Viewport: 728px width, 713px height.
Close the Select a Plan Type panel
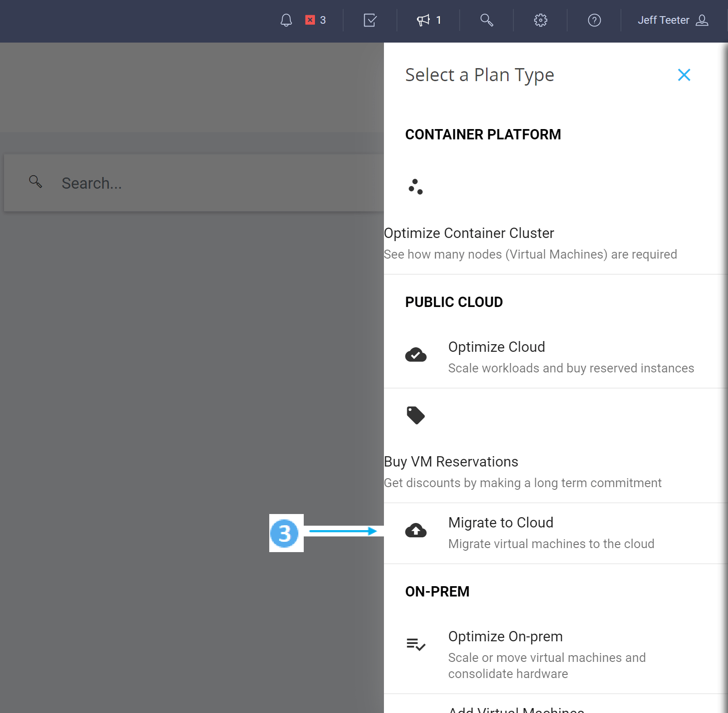(x=684, y=75)
